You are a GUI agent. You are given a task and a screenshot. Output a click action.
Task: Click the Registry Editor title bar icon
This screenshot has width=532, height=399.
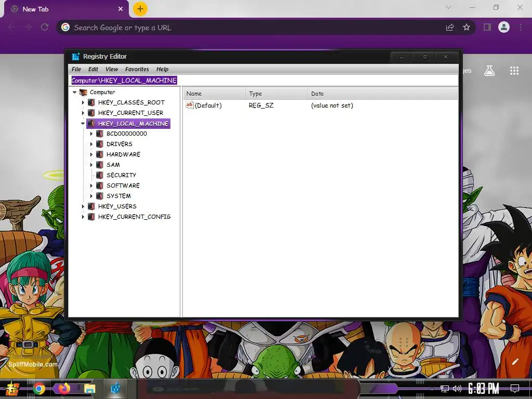(76, 56)
